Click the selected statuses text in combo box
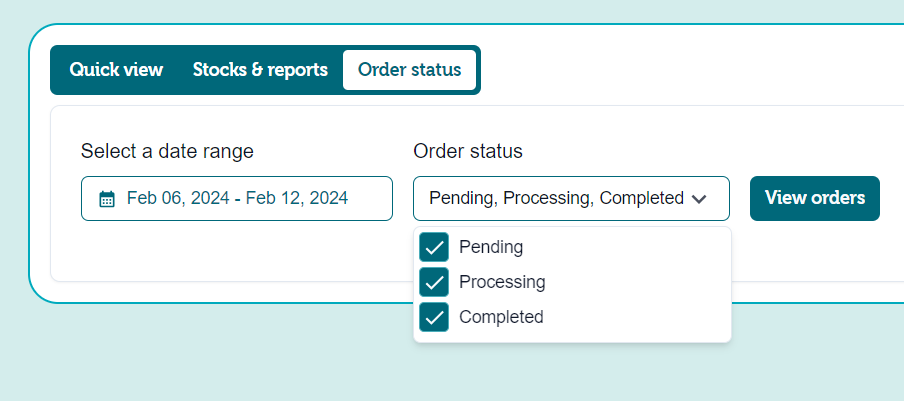This screenshot has width=904, height=401. tap(556, 198)
